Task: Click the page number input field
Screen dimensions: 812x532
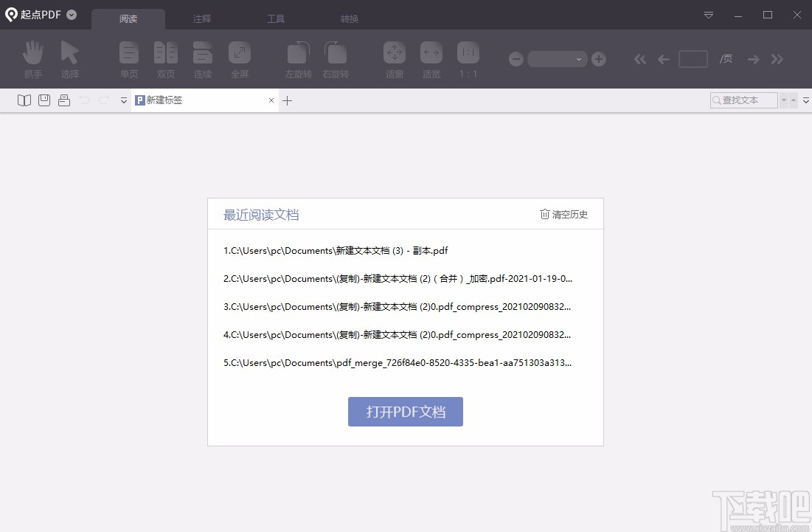Action: pyautogui.click(x=693, y=58)
